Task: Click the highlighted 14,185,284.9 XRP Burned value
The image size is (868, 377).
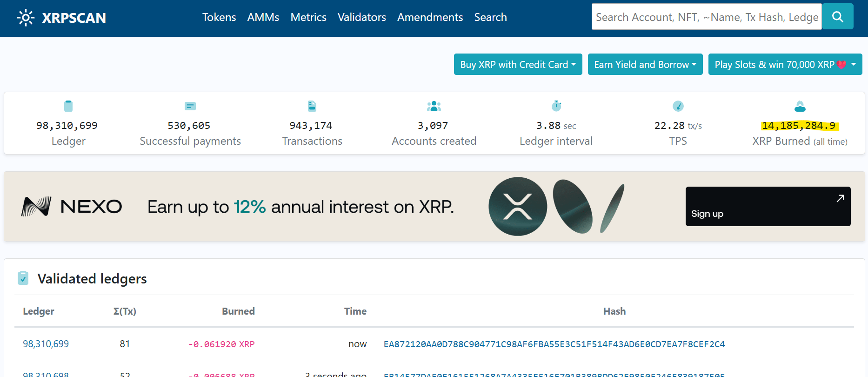Action: click(799, 126)
